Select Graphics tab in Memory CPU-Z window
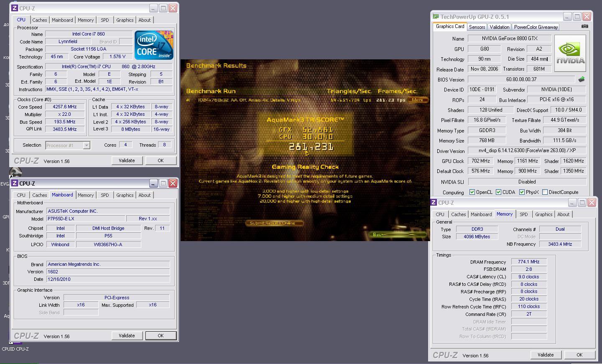 pyautogui.click(x=544, y=214)
